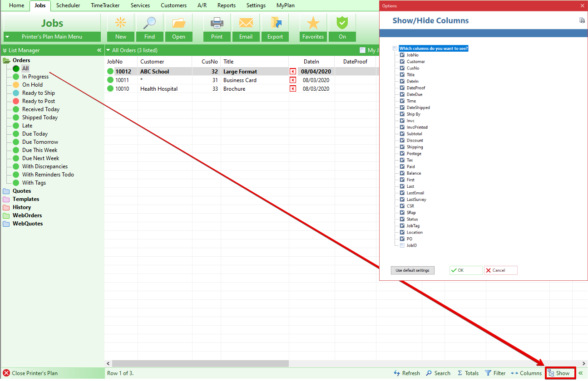Switch to the Reports tab
Viewport: 588px width, 381px height.
click(226, 5)
